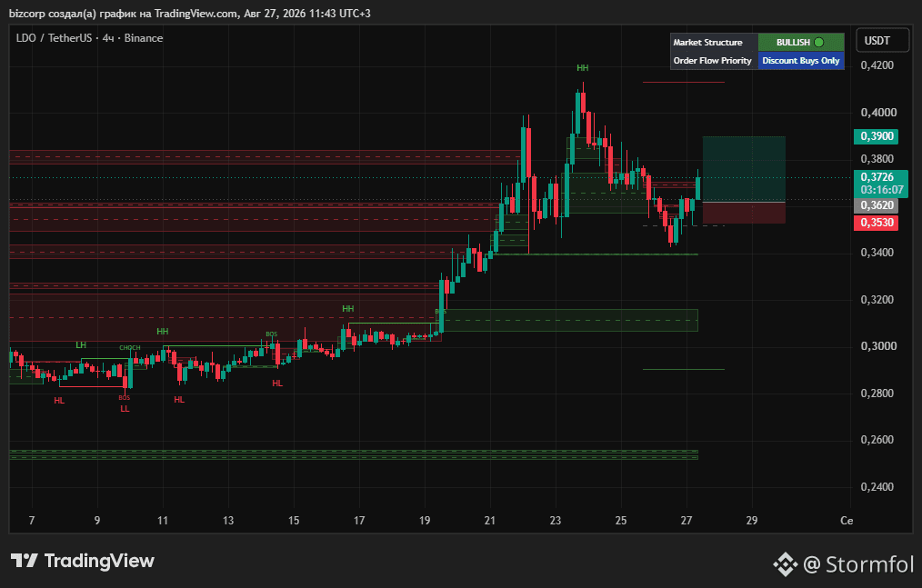The height and width of the screenshot is (588, 922).
Task: Click date 9 on the time axis
Action: [97, 521]
